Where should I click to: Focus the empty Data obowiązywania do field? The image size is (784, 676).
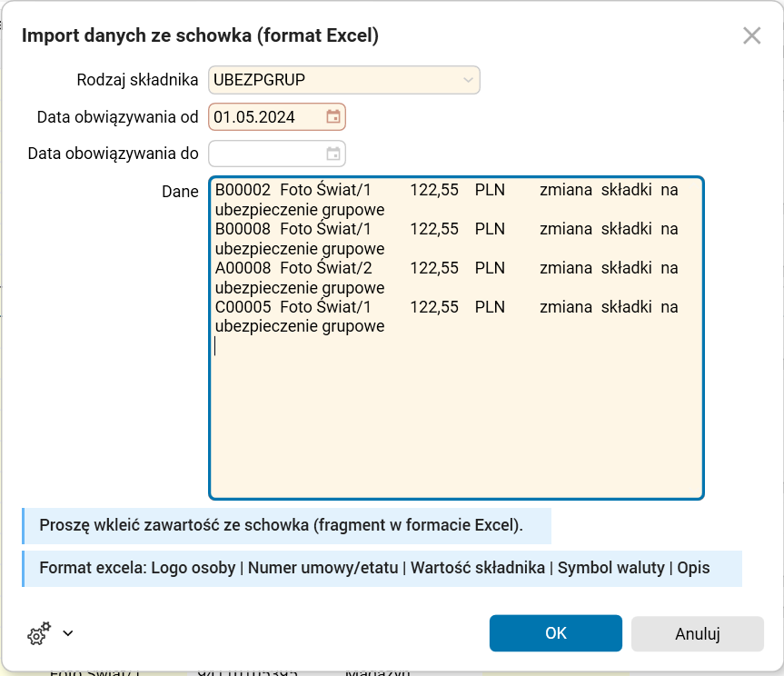(265, 154)
